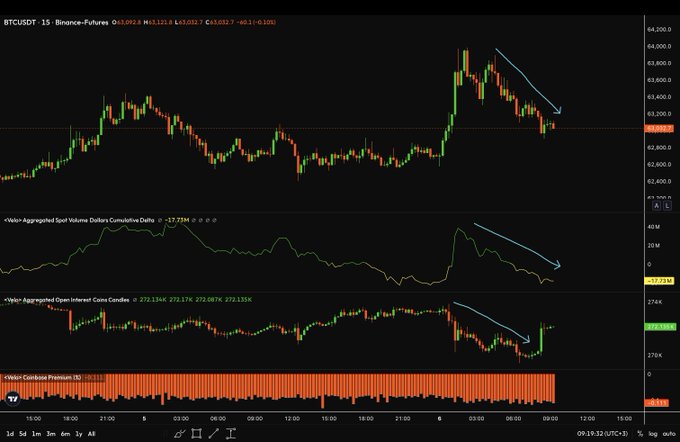Set chart range to 3m

51,434
